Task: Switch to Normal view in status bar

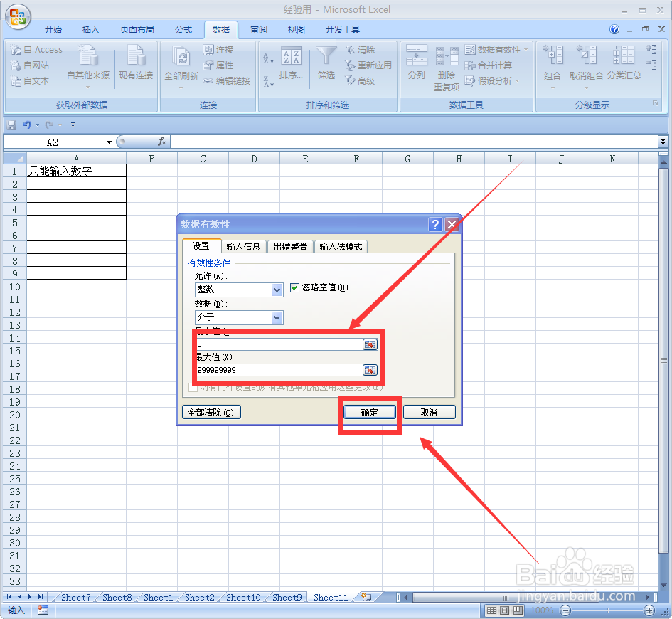Action: tap(491, 610)
